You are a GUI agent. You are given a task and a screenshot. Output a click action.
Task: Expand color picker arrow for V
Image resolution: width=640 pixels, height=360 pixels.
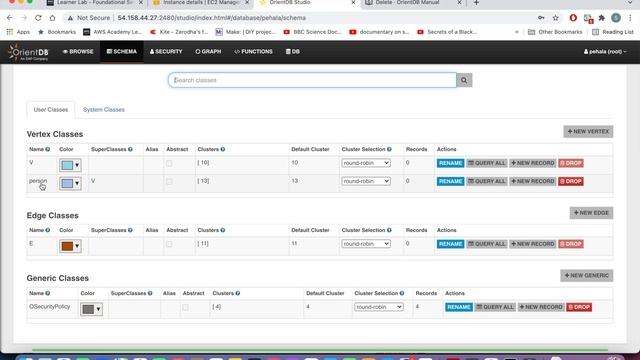(77, 165)
